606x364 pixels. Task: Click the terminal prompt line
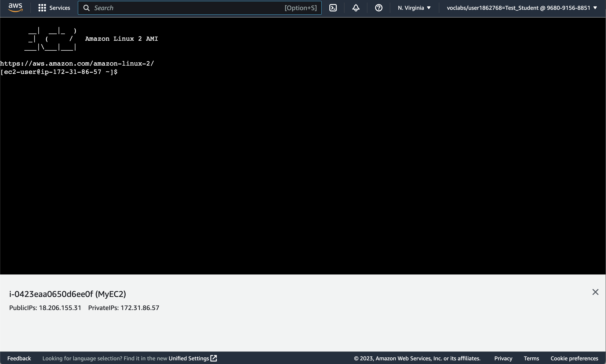[59, 72]
